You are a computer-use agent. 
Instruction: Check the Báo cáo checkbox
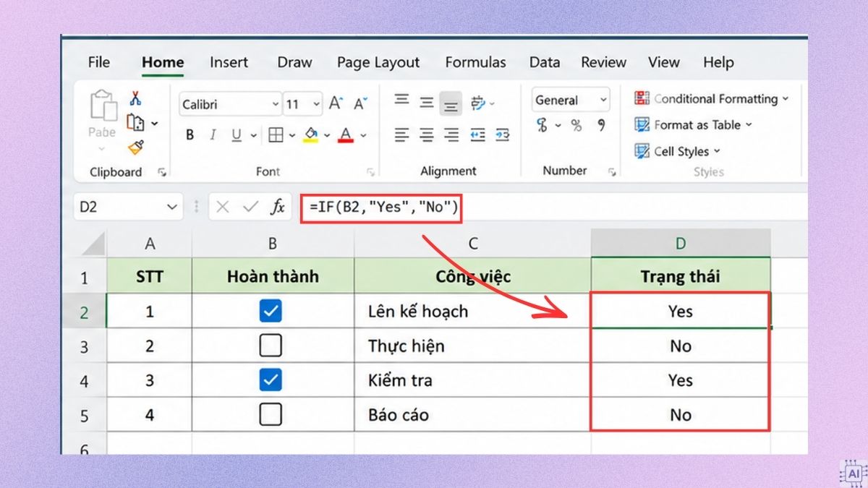(x=271, y=414)
